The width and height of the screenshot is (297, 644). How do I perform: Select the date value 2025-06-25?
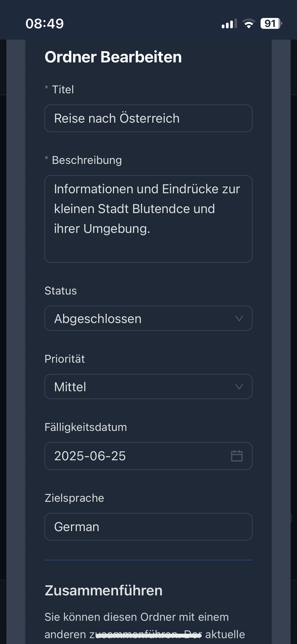click(90, 456)
